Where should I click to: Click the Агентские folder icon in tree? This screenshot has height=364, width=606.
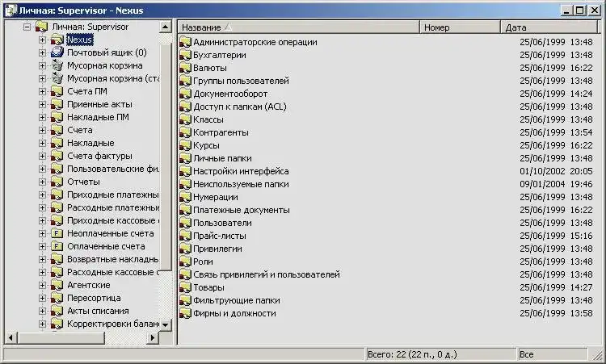pyautogui.click(x=57, y=285)
